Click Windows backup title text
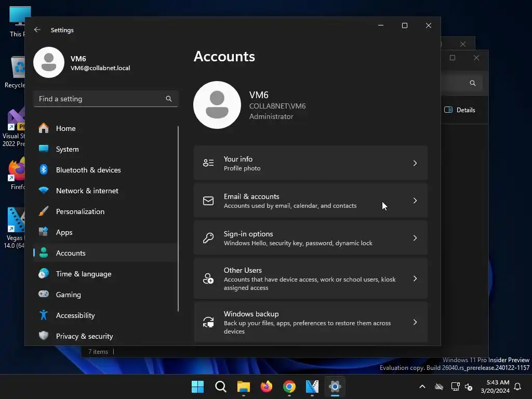 [x=251, y=314]
